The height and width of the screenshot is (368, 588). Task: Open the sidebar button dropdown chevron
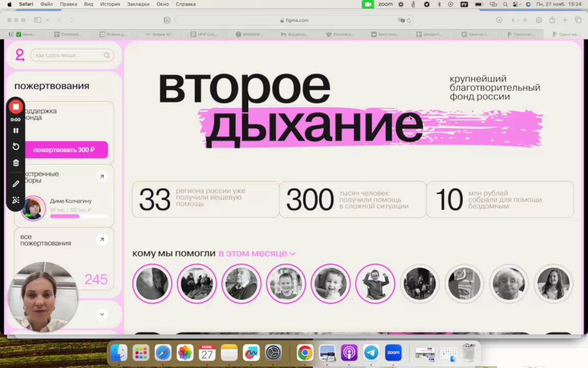coord(47,20)
